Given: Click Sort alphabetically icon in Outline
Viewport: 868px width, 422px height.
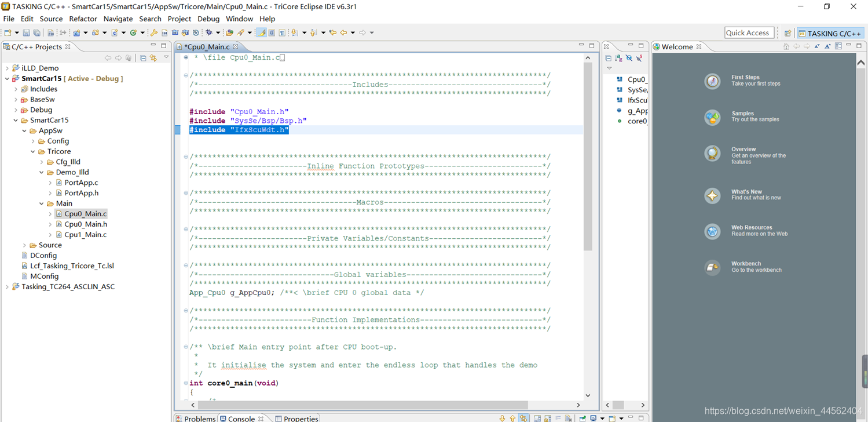Looking at the screenshot, I should (x=618, y=58).
